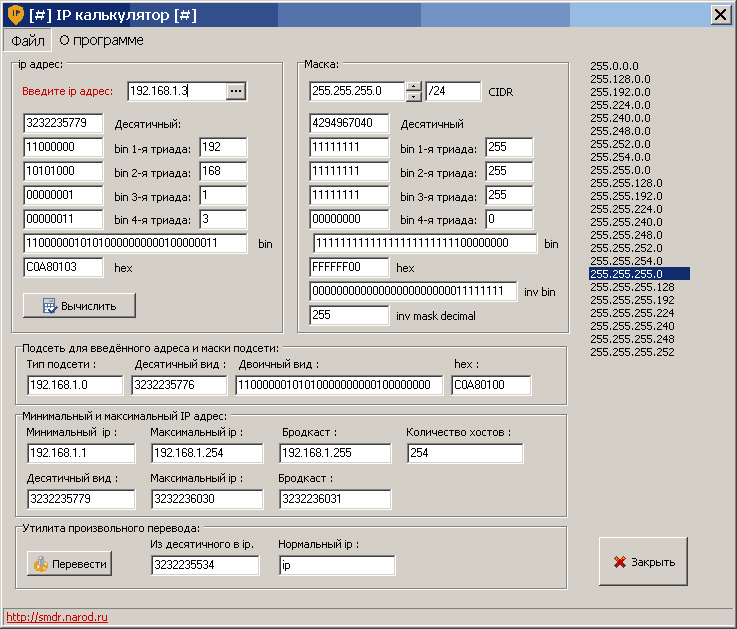737x629 pixels.
Task: Open the О программе menu
Action: coord(101,40)
